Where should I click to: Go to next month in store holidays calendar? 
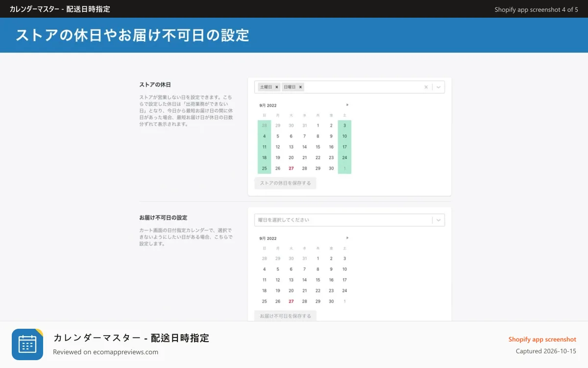(347, 105)
